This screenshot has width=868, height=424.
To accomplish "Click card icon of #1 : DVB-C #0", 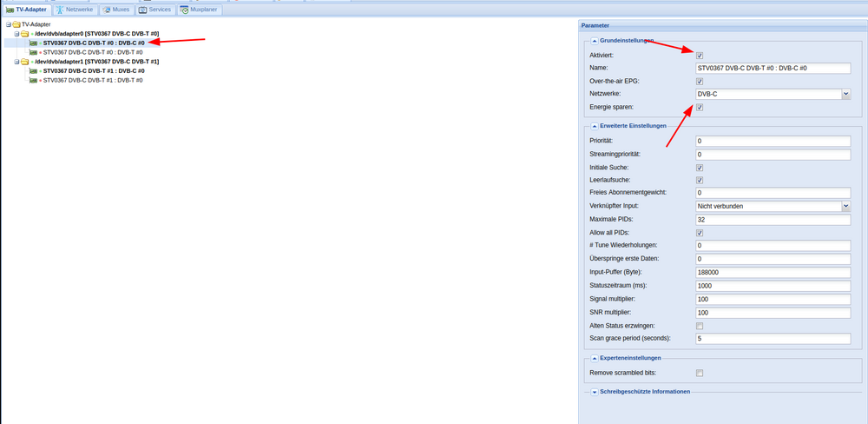I will 33,71.
